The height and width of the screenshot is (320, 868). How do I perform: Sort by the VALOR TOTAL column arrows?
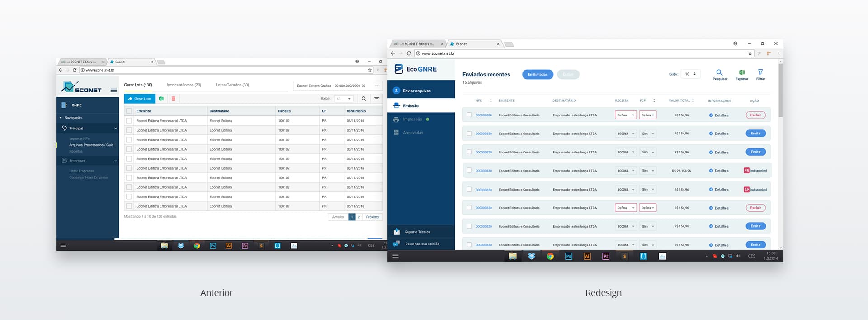[x=693, y=100]
